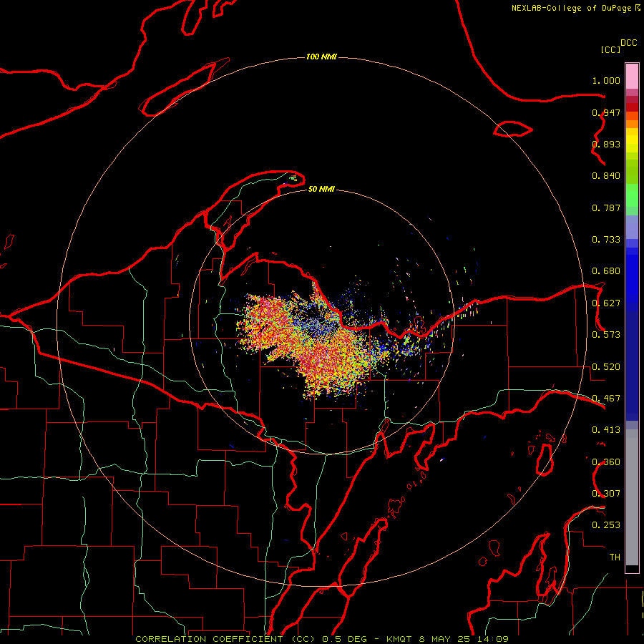Click the Correlation Coefficient caption at bottom
Viewport: 644px width, 644px height.
point(322,639)
